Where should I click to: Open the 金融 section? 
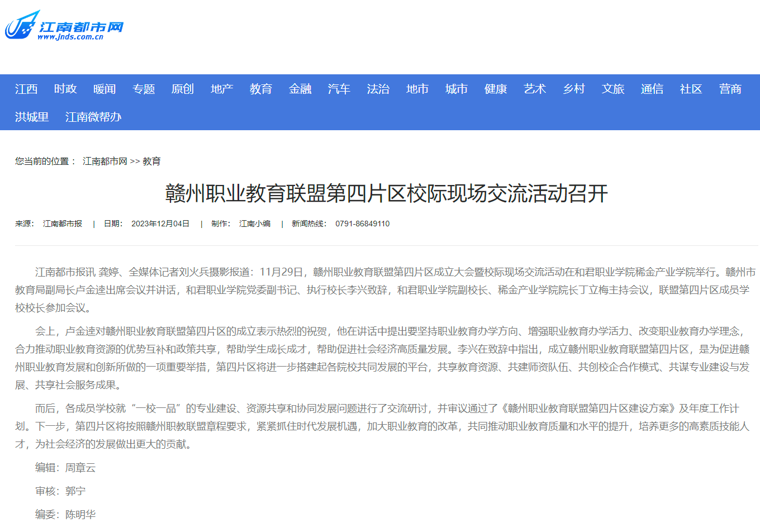coord(300,89)
